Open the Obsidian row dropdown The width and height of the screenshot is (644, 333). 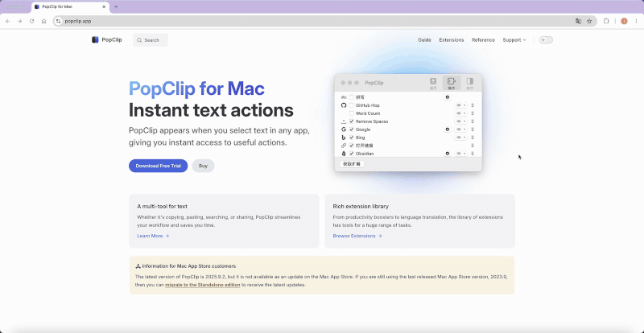[460, 154]
